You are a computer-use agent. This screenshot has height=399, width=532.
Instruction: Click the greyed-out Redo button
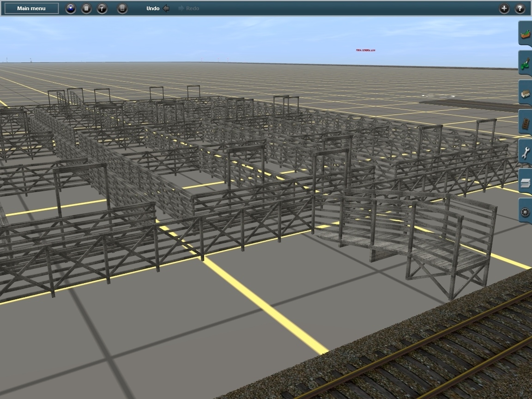click(188, 8)
